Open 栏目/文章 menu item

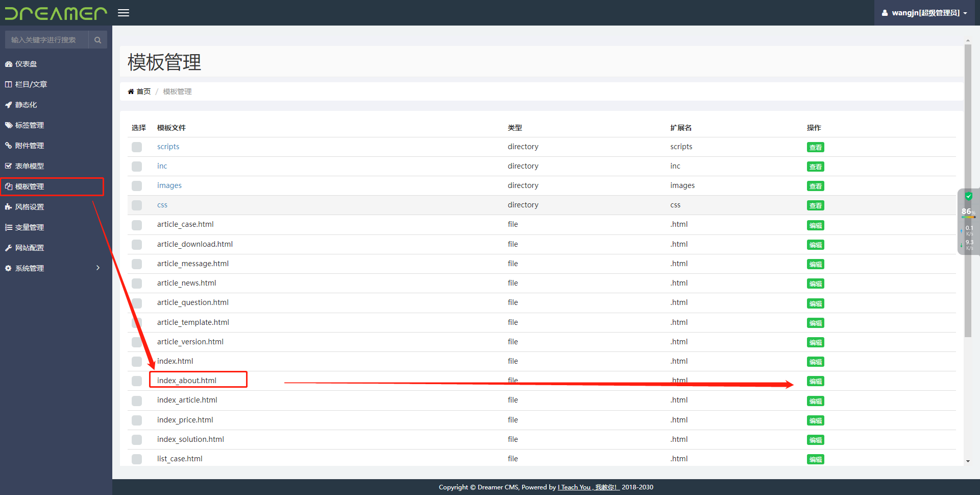(56, 84)
